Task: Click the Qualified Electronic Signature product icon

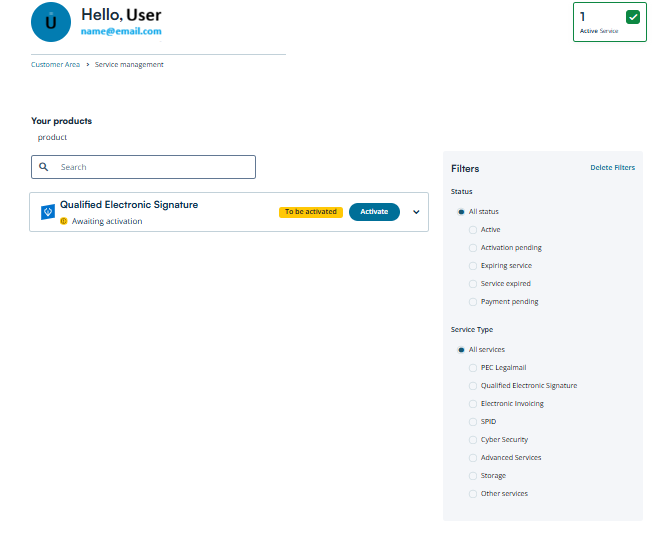Action: (x=48, y=212)
